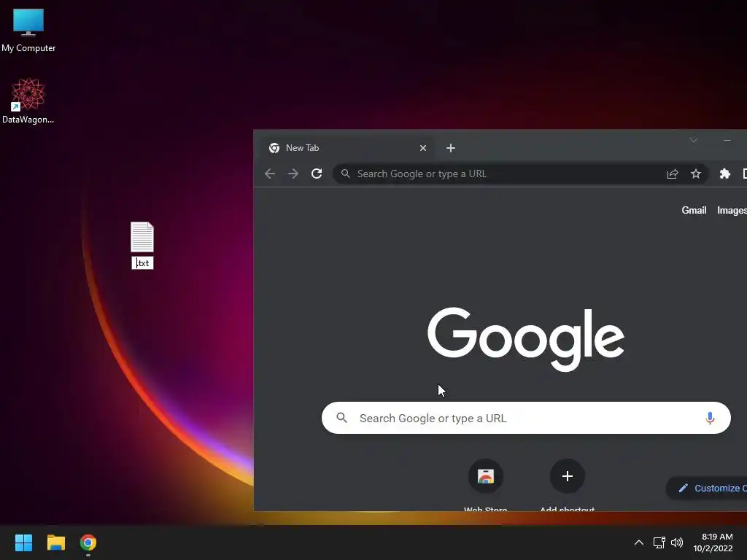Image resolution: width=747 pixels, height=560 pixels.
Task: Reload the current page
Action: (317, 174)
